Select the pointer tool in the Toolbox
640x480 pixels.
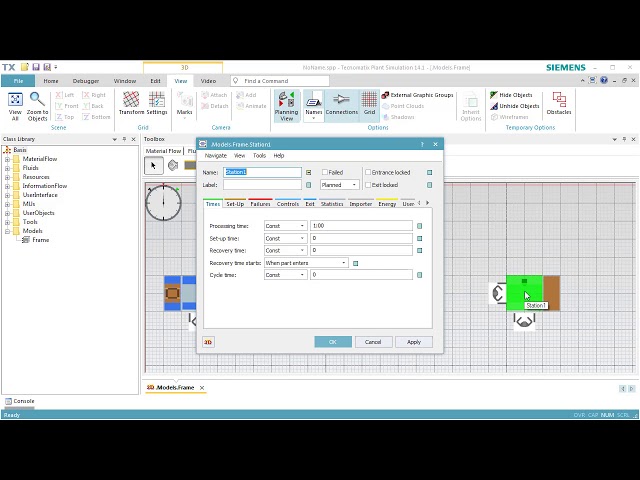[153, 165]
